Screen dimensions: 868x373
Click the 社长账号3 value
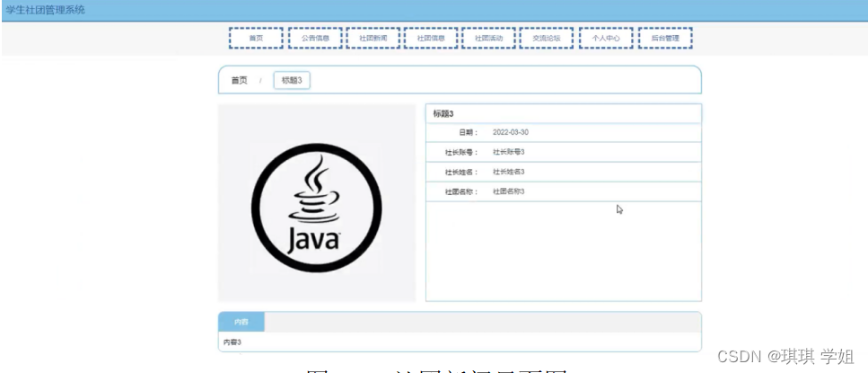[x=509, y=152]
